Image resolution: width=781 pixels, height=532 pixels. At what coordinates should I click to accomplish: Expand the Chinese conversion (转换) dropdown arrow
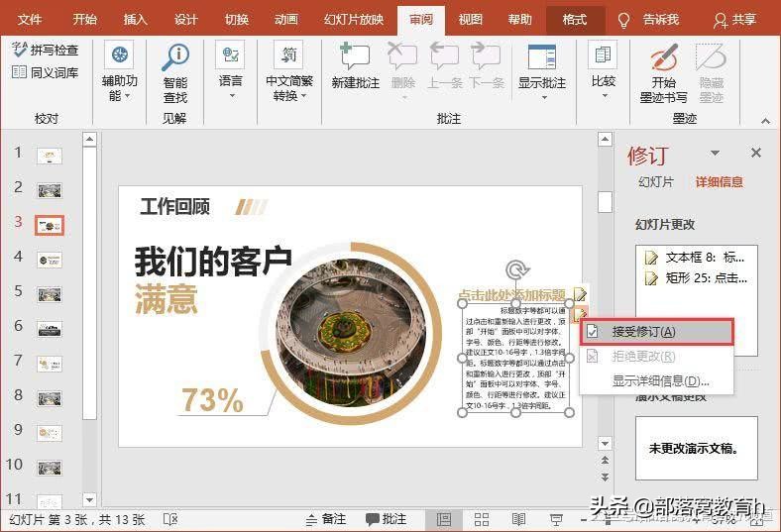coord(303,96)
